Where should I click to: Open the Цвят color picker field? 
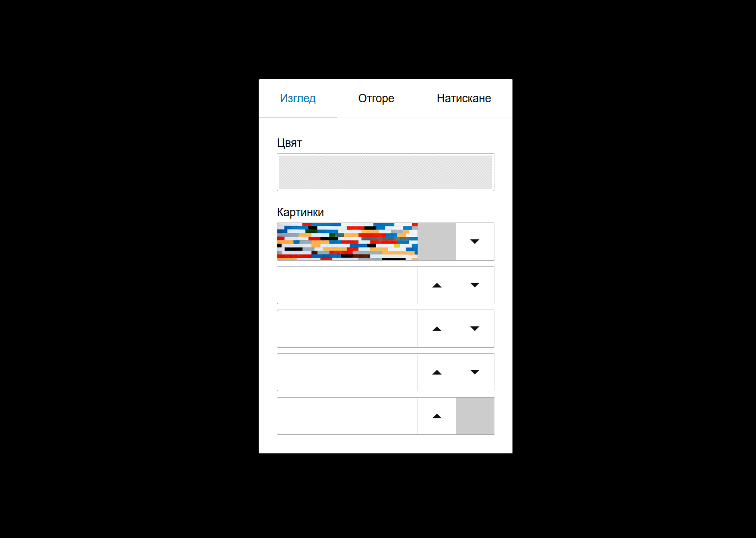pos(385,172)
